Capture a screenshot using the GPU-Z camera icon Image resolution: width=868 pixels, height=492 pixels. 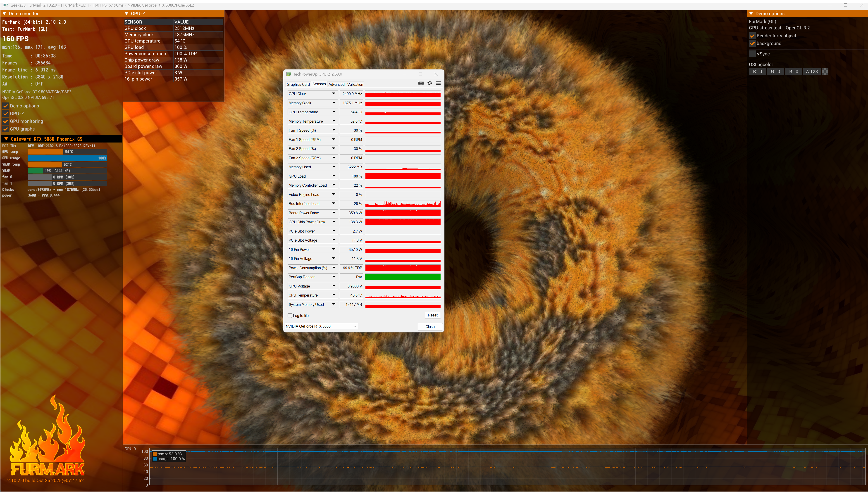(421, 83)
